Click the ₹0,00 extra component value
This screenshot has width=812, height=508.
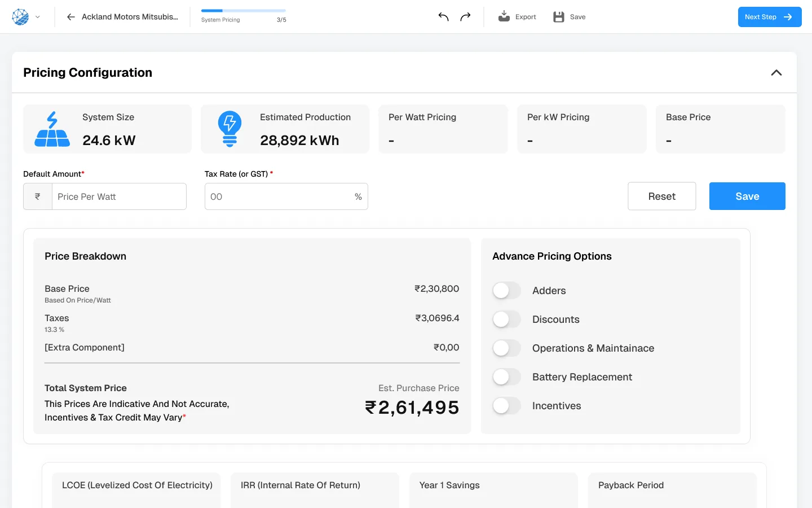click(x=447, y=347)
